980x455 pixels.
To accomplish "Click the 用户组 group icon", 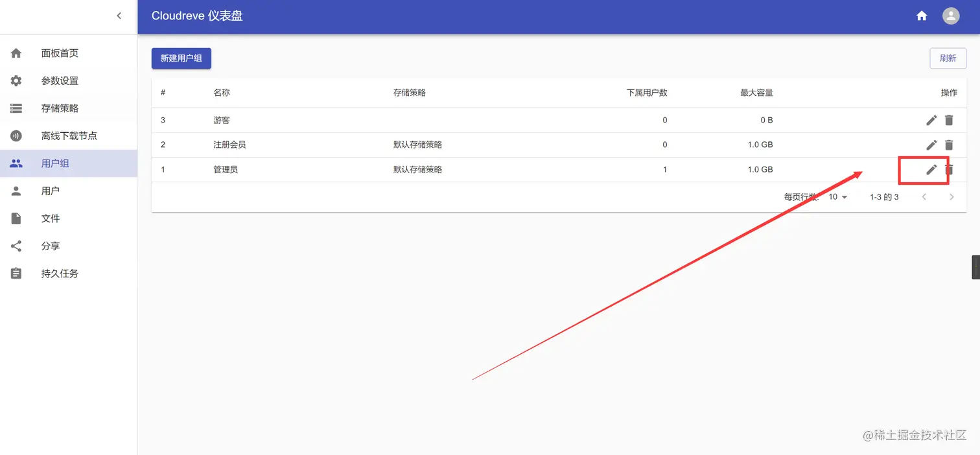I will (x=16, y=163).
